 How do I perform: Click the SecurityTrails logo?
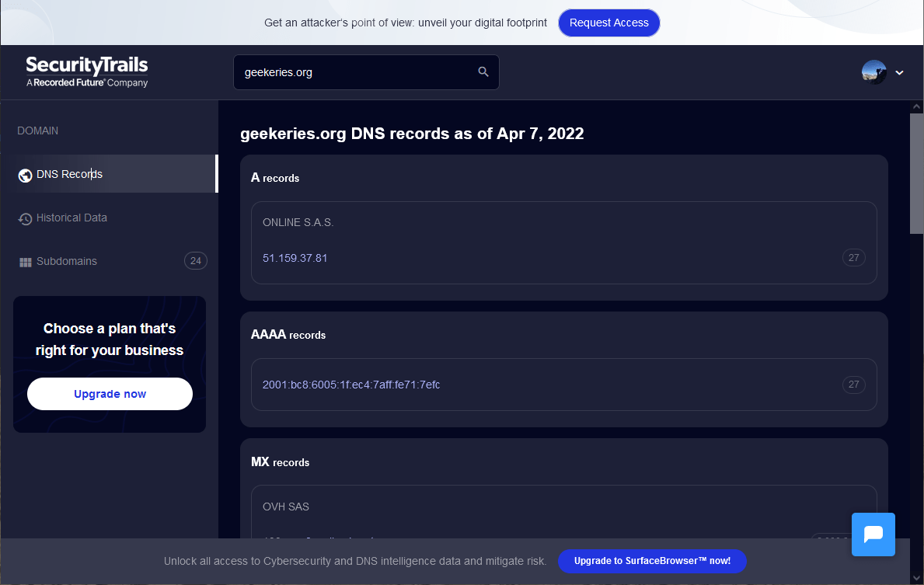(87, 71)
